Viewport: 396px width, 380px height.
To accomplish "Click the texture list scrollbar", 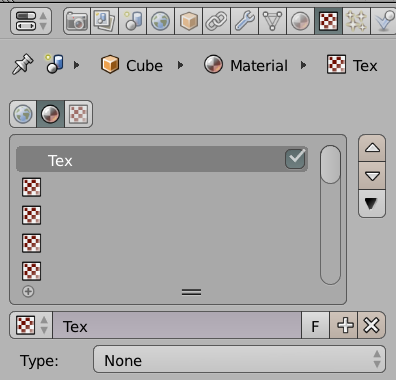I will pyautogui.click(x=330, y=215).
